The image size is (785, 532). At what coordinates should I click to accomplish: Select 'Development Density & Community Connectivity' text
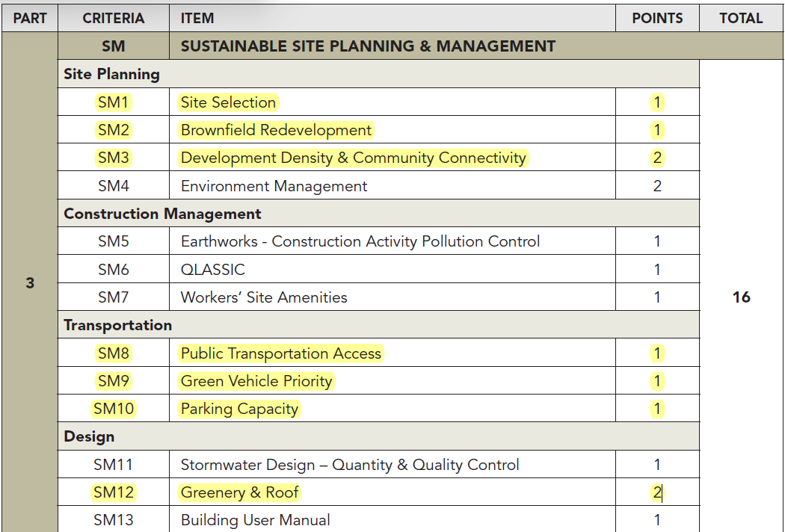[354, 158]
